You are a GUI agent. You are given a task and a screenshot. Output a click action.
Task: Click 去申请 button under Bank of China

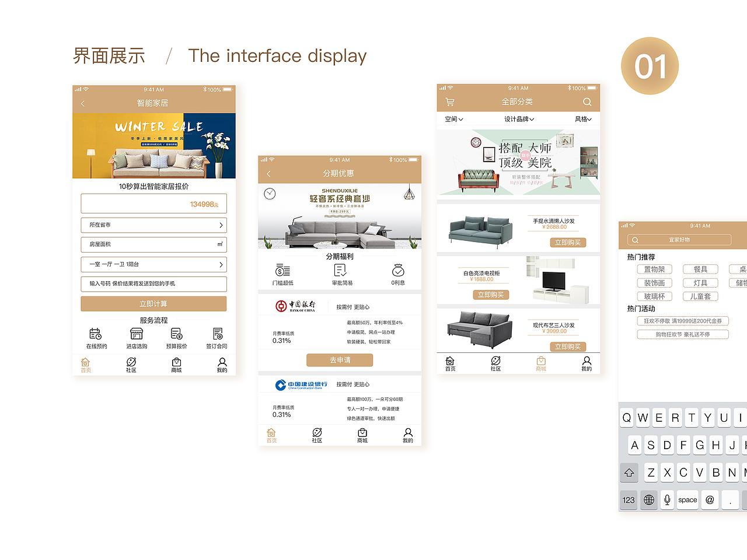click(x=340, y=360)
